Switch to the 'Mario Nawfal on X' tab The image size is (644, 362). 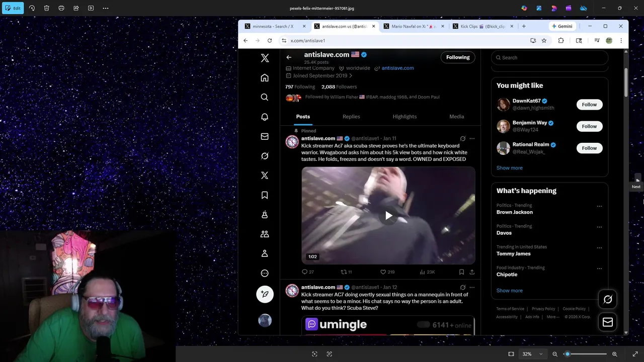(x=414, y=26)
